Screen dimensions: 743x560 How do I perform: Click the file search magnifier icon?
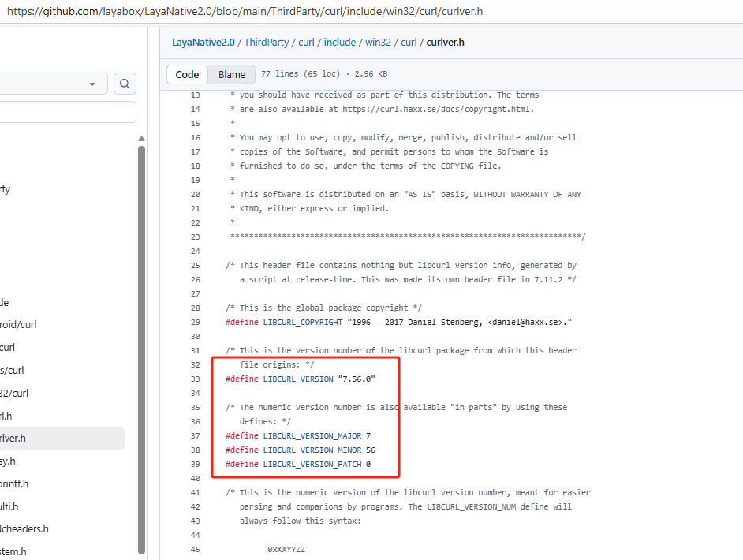125,84
